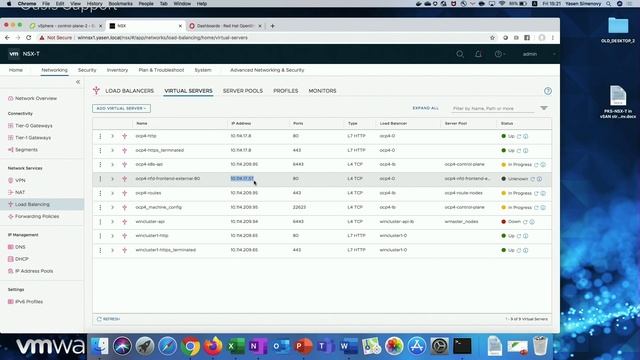640x360 pixels.
Task: Focus the Filter by Name field
Action: click(492, 109)
